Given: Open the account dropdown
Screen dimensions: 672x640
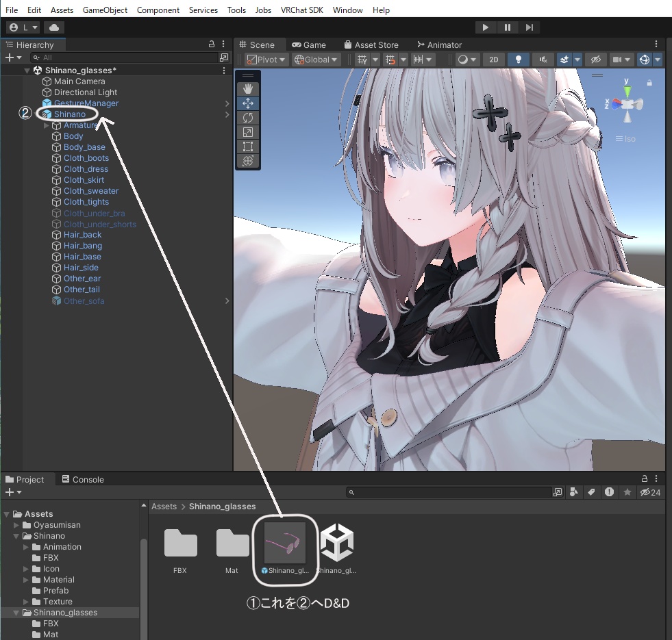Looking at the screenshot, I should (x=23, y=27).
